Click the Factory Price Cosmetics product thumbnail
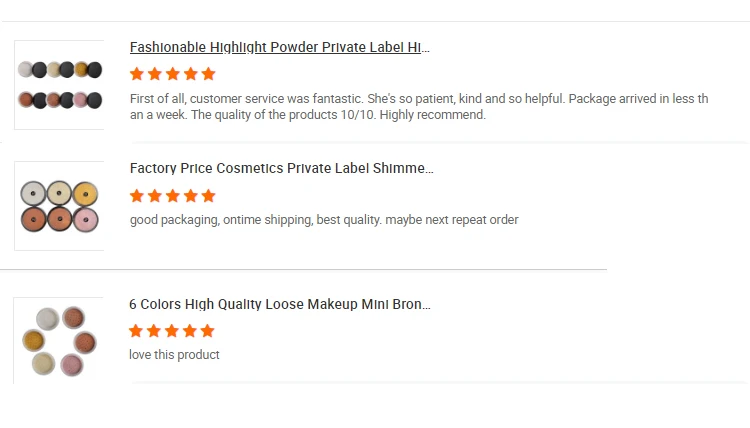750x428 pixels. [x=59, y=206]
